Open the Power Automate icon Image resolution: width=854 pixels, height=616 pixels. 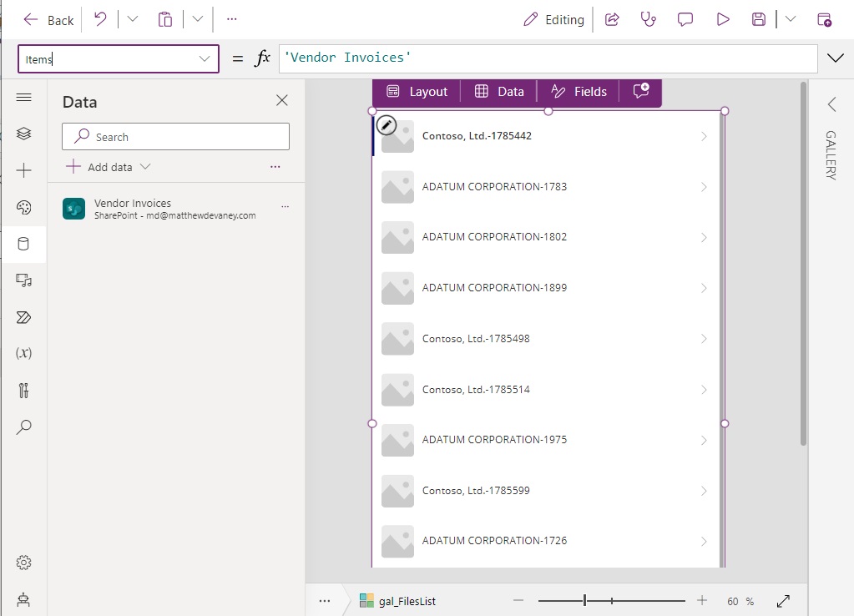click(23, 317)
